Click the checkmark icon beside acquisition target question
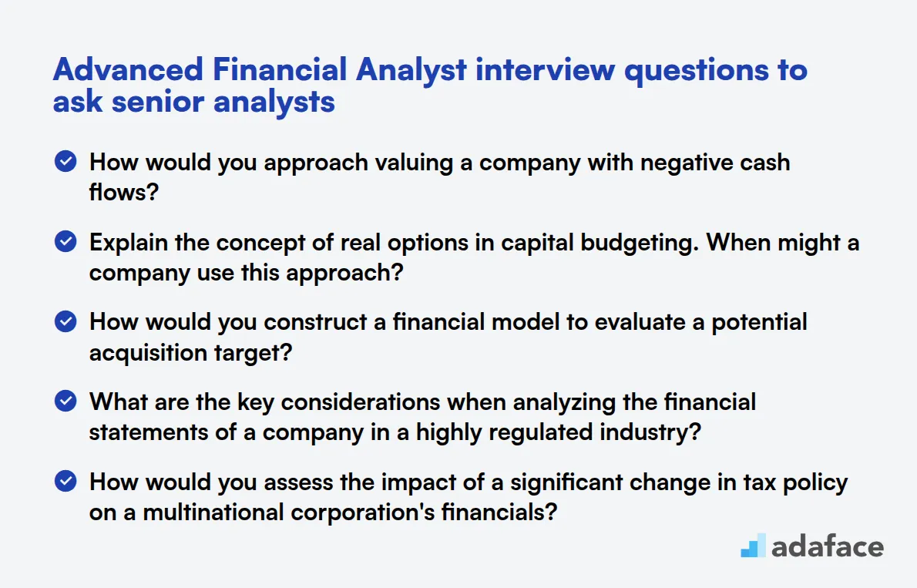 pos(65,321)
